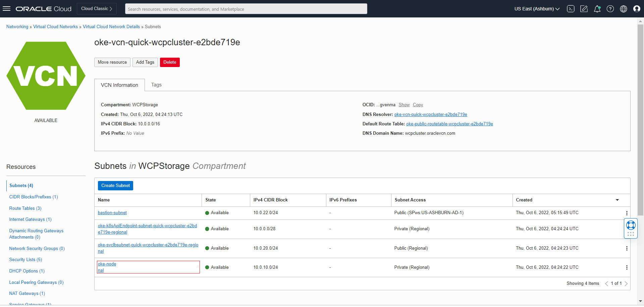Open the US East (Ashburn) region selector
Screen dimensions: 644x307
point(537,9)
